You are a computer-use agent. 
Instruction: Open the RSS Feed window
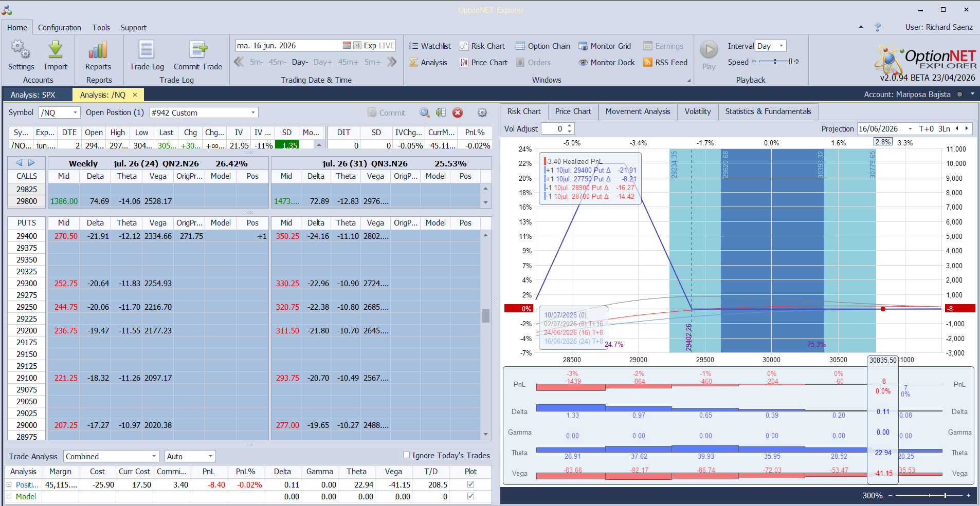click(x=665, y=63)
